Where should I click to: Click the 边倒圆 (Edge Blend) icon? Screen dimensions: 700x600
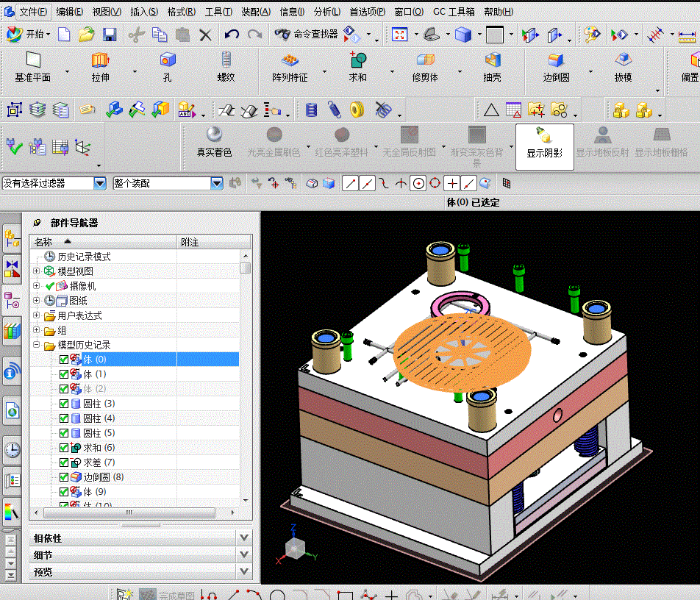pos(556,61)
